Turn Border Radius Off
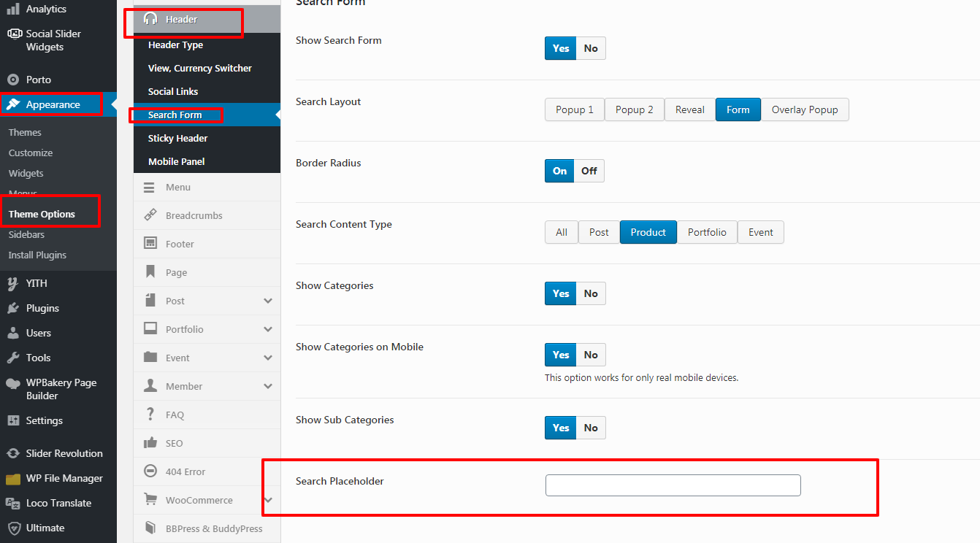The width and height of the screenshot is (980, 543). point(589,171)
